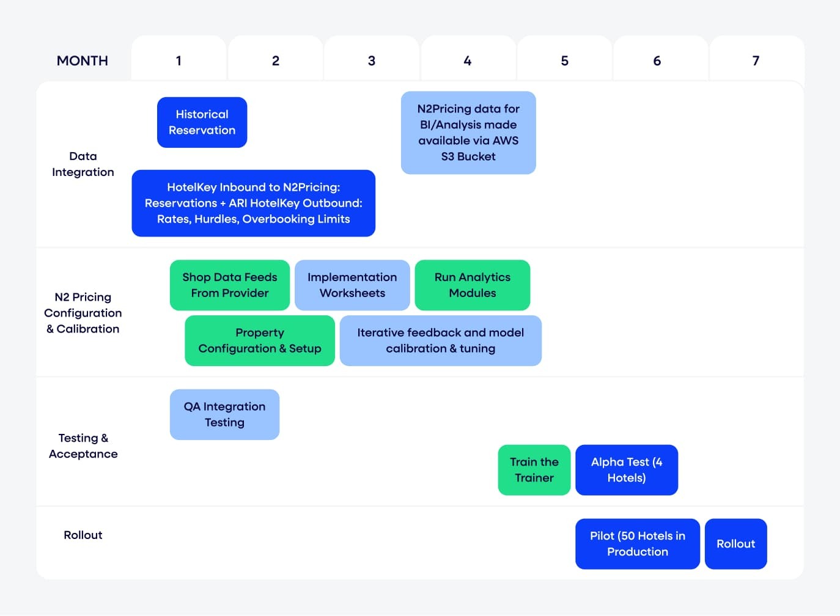Screen dimensions: 840x616
Task: Click the Rollout task bar
Action: pos(735,544)
